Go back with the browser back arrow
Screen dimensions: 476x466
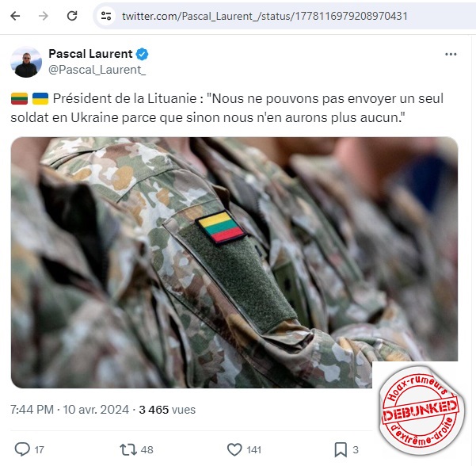click(15, 16)
